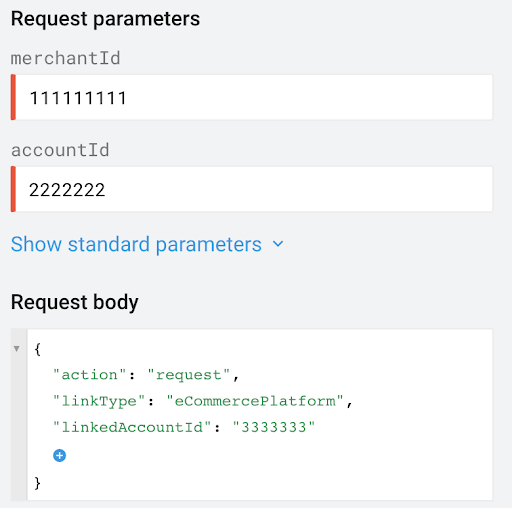
Task: Click the closing curly brace of body
Action: point(38,483)
